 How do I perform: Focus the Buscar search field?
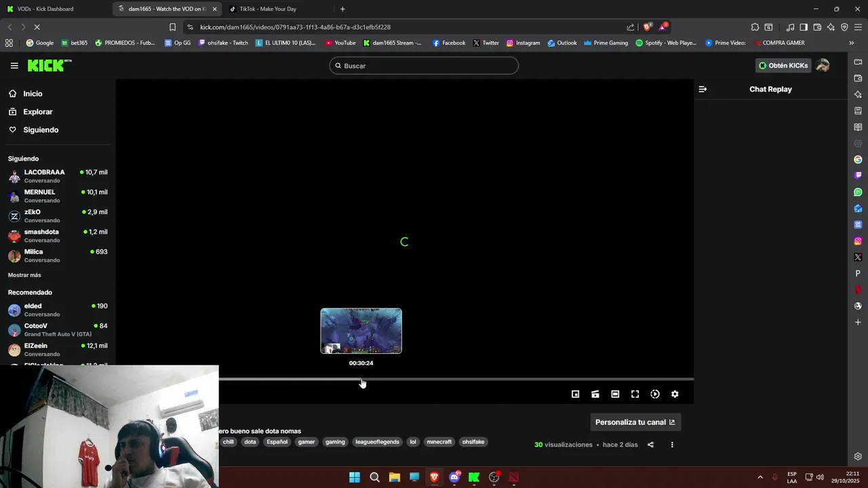(x=424, y=66)
